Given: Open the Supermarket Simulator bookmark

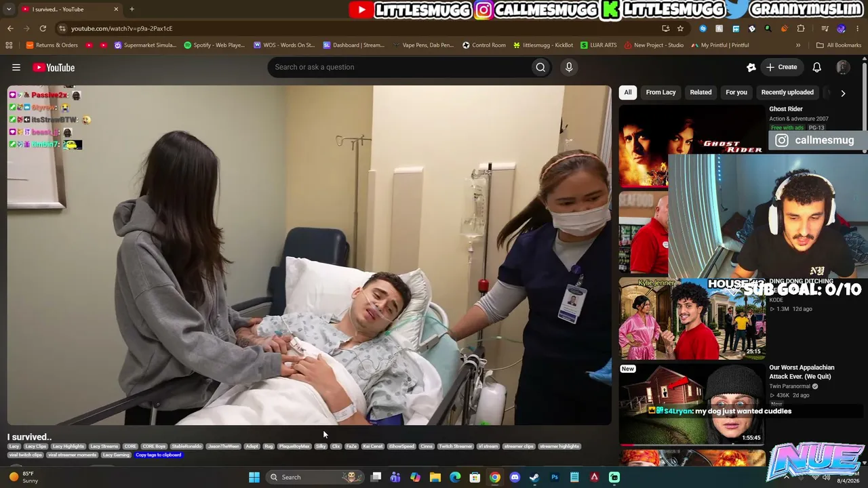Looking at the screenshot, I should tap(146, 45).
